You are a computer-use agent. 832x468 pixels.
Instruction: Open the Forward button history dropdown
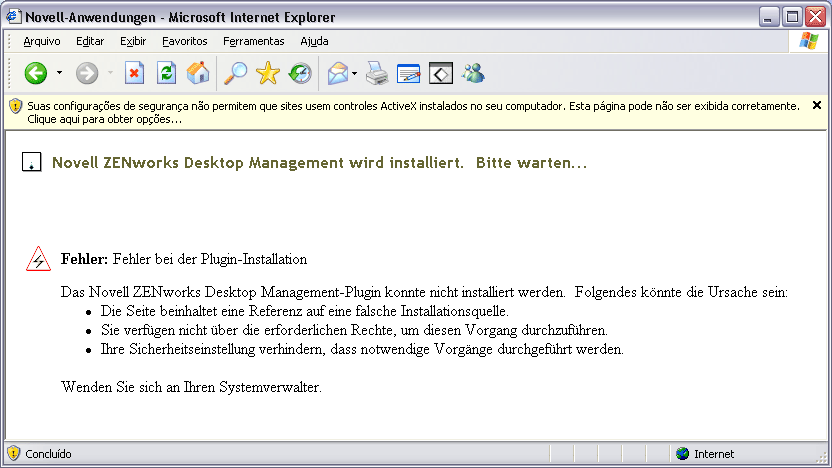click(110, 73)
